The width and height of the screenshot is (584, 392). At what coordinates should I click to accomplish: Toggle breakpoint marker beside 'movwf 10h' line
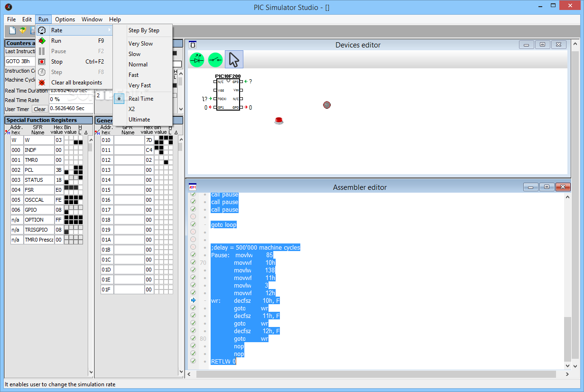tap(193, 262)
